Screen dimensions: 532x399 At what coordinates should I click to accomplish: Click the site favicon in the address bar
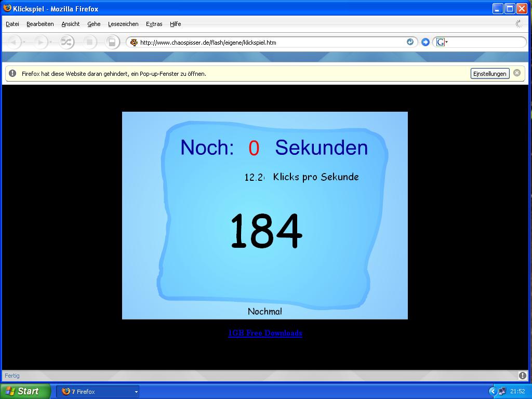134,43
